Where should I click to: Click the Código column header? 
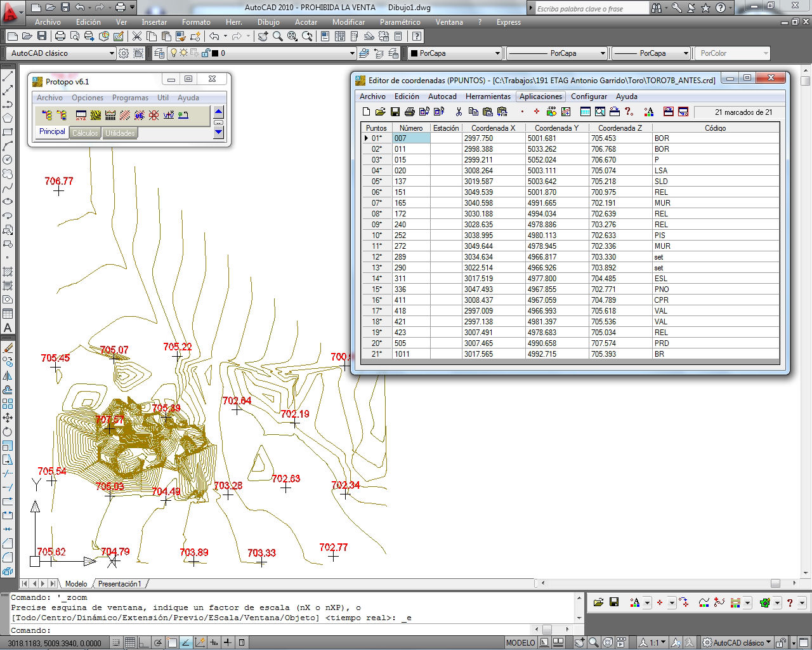715,128
